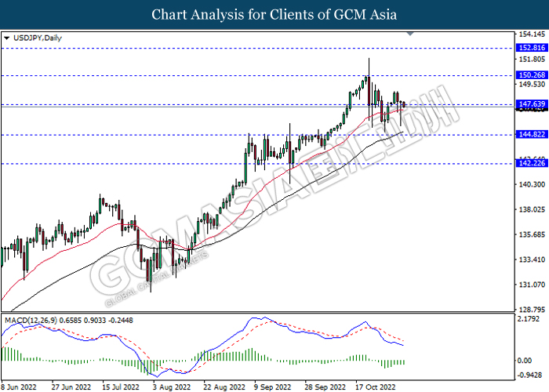
Task: Click the 17 Oct 2022 date label
Action: coord(376,387)
